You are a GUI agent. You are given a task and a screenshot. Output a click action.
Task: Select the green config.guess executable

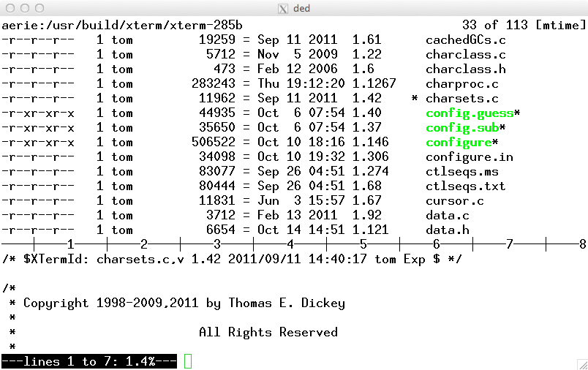click(x=469, y=113)
